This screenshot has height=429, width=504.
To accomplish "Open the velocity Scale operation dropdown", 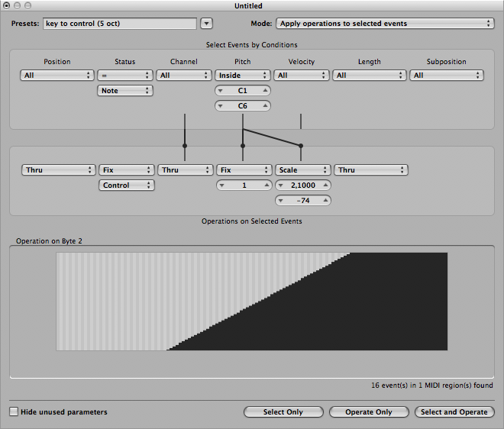I will pyautogui.click(x=302, y=170).
